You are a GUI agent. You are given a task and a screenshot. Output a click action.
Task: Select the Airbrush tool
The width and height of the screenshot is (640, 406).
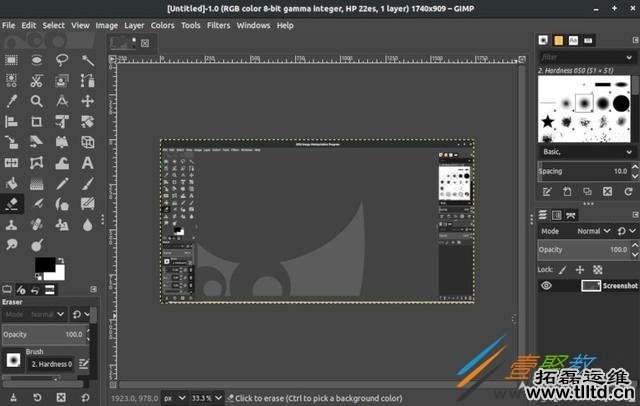(37, 204)
